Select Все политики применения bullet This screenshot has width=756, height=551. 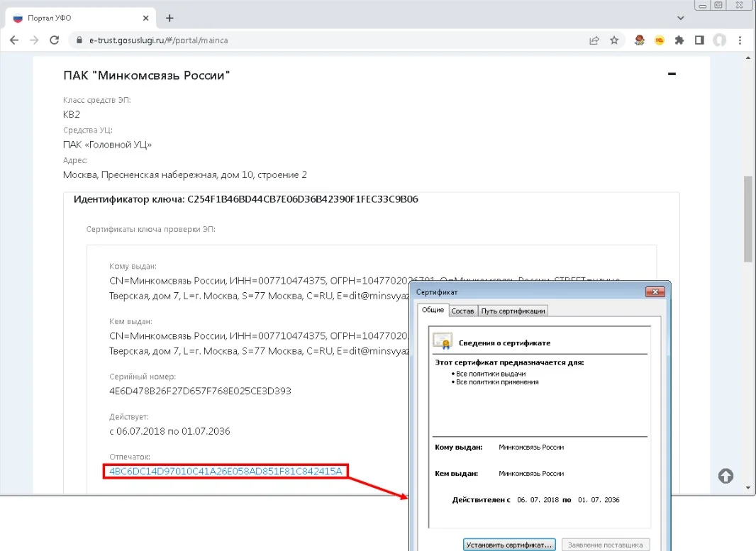[x=497, y=382]
